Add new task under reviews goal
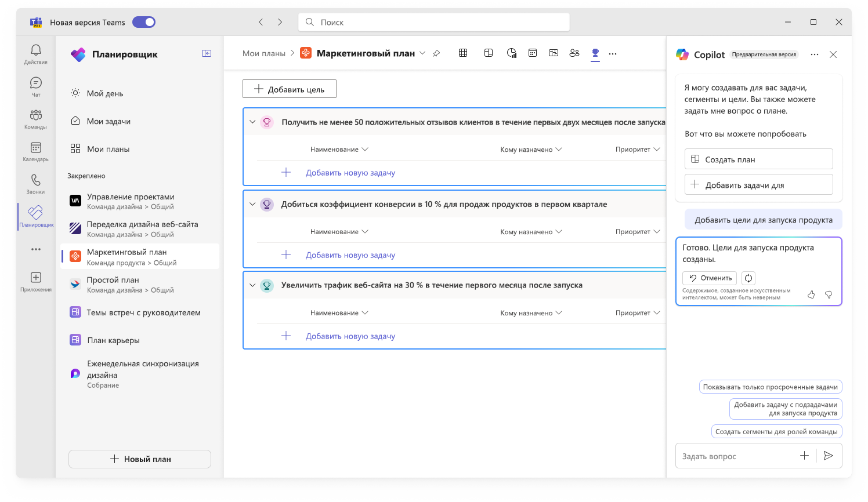The height and width of the screenshot is (502, 868). (350, 173)
